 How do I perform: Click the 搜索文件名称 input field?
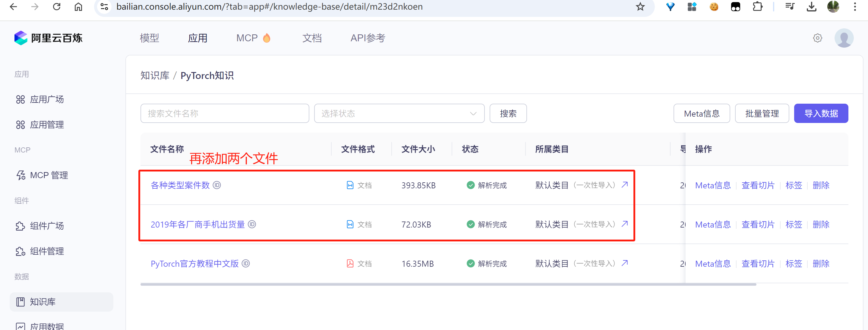coord(224,114)
